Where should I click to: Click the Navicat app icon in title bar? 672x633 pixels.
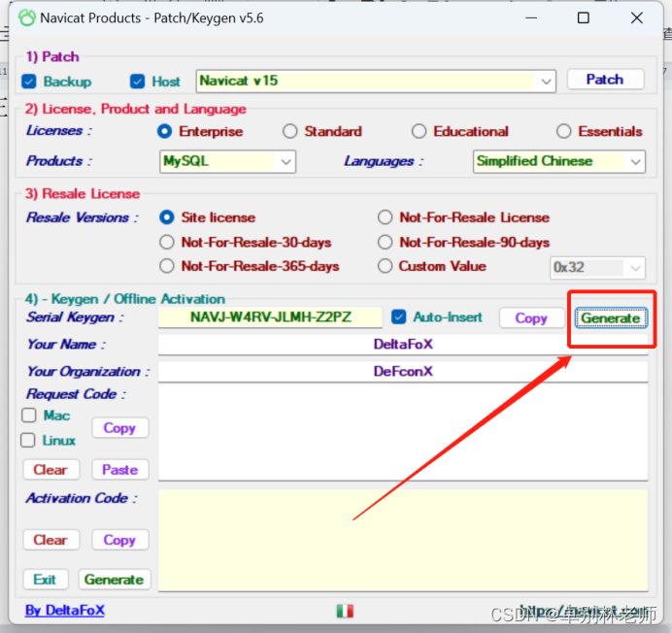[26, 18]
